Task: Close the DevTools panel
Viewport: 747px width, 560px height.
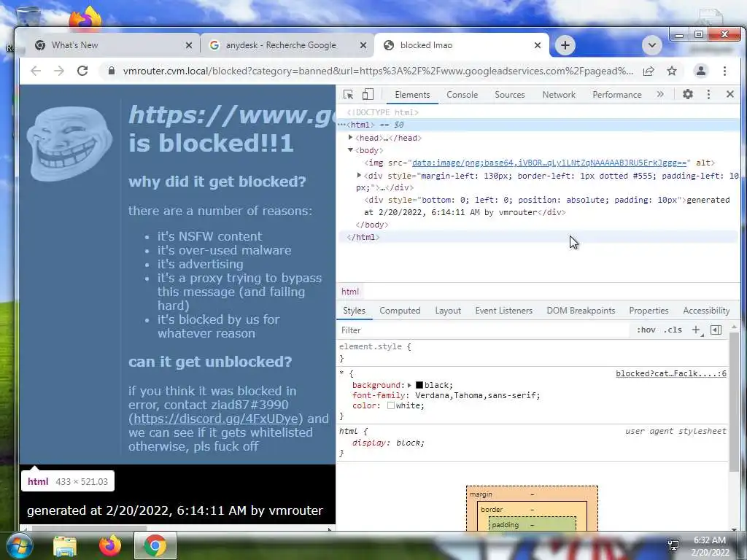Action: point(729,94)
